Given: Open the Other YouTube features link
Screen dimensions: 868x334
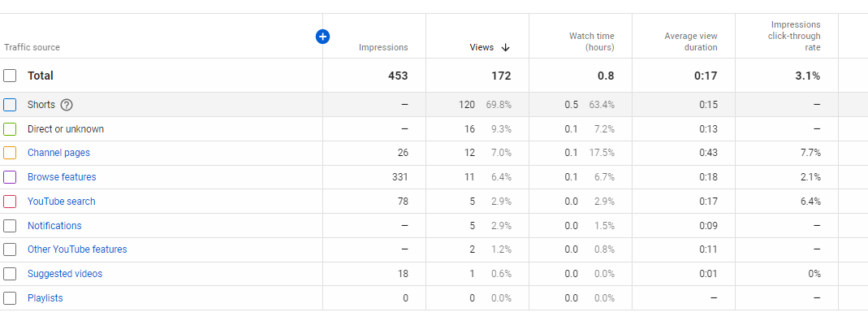Looking at the screenshot, I should tap(77, 249).
